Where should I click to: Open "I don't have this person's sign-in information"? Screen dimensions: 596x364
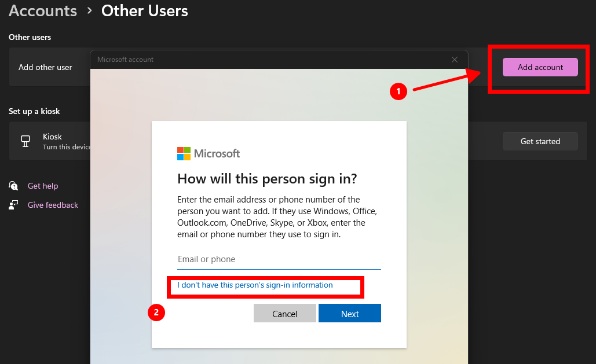click(255, 285)
